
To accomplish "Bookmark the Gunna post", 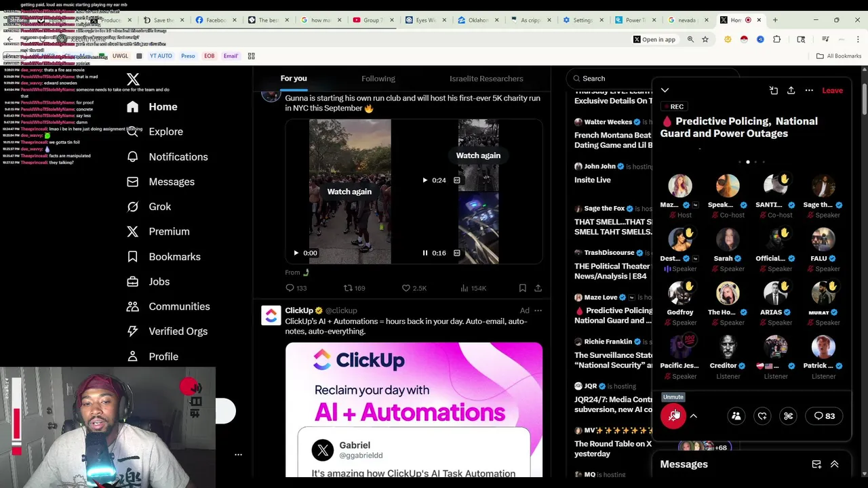I will tap(522, 288).
